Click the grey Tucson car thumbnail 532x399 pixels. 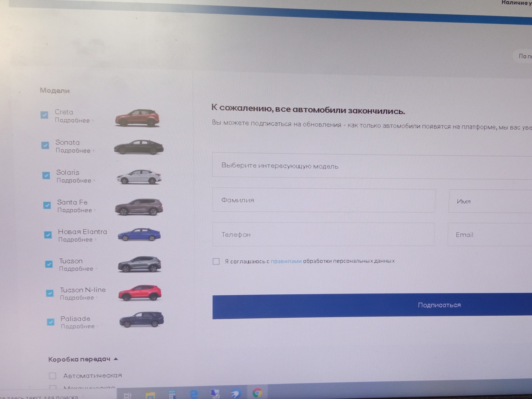(x=139, y=264)
